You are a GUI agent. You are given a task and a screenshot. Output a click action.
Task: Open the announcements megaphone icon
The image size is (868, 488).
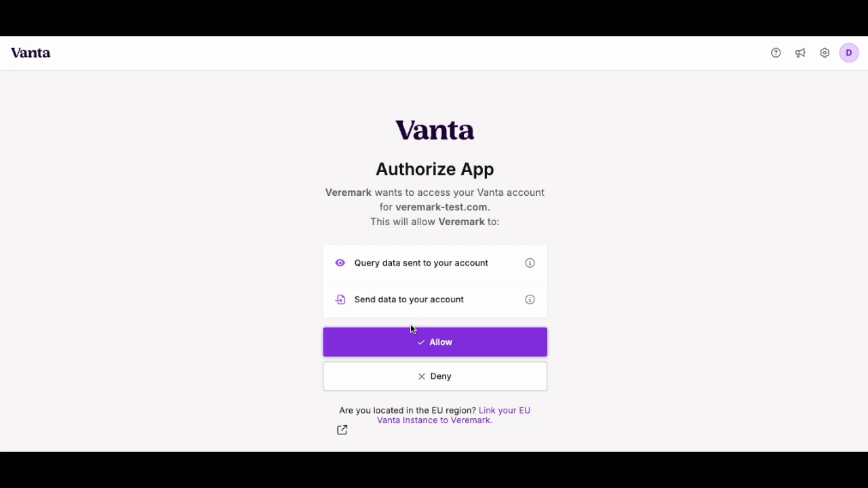pyautogui.click(x=800, y=53)
